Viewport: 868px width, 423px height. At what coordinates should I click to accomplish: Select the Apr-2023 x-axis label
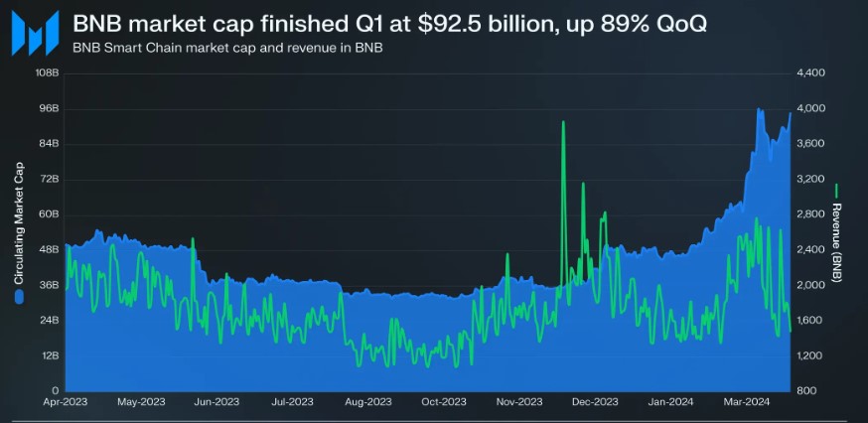coord(64,403)
